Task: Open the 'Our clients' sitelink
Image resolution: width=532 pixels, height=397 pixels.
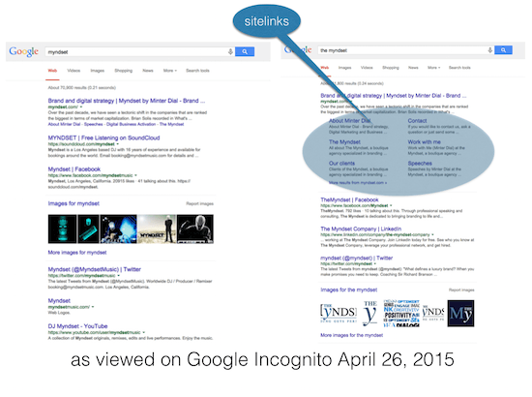Action: tap(341, 164)
